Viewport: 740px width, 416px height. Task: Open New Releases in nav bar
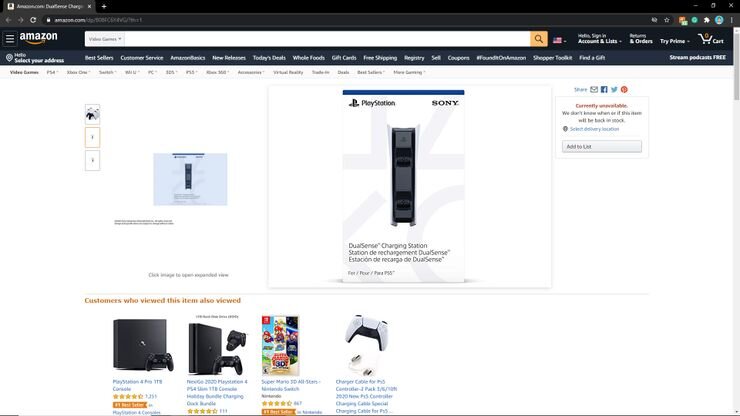tap(229, 58)
